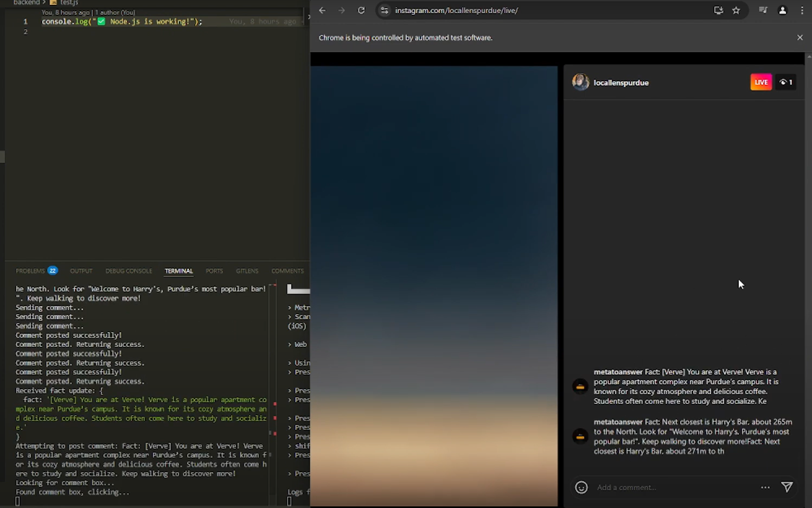Click 'Received fact update: {' terminal line
The width and height of the screenshot is (812, 508).
point(59,391)
